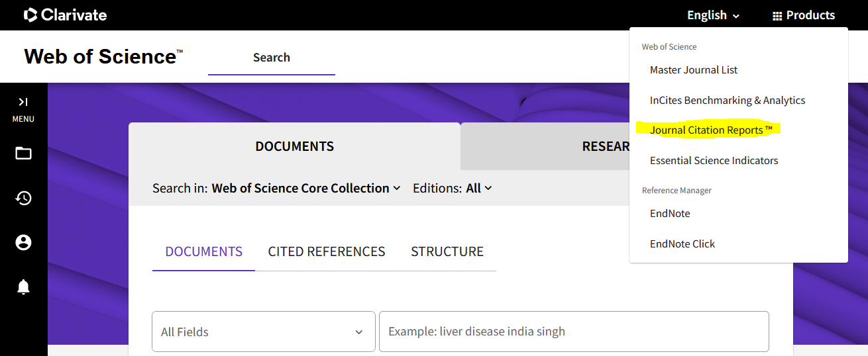The height and width of the screenshot is (356, 868).
Task: Expand the Editions All dropdown
Action: click(479, 188)
